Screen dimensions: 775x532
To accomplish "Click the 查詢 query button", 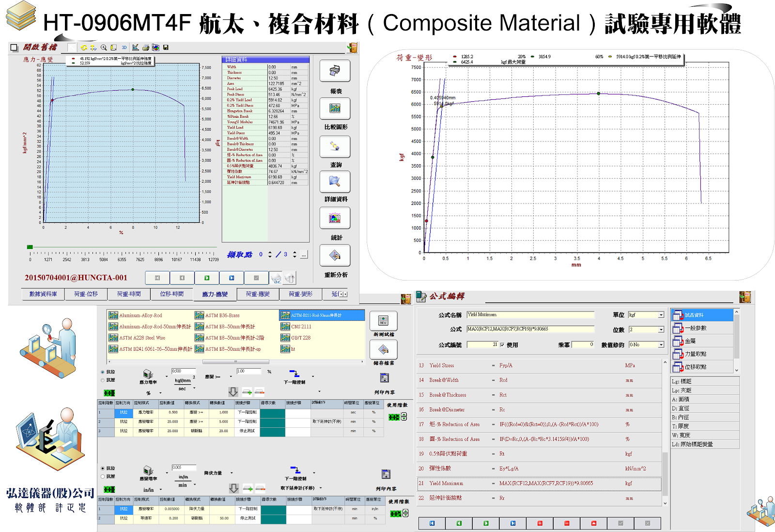I will tap(335, 147).
